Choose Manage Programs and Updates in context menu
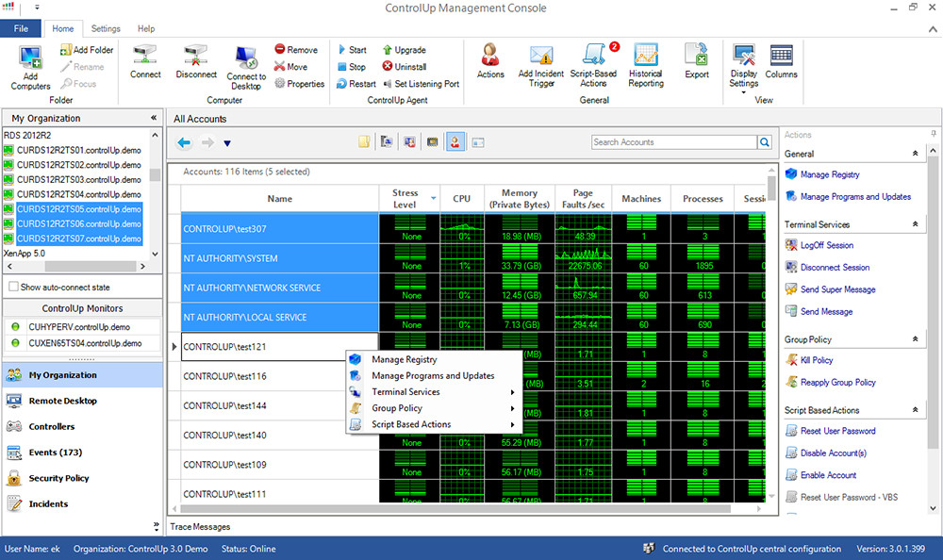This screenshot has width=943, height=560. pyautogui.click(x=433, y=375)
